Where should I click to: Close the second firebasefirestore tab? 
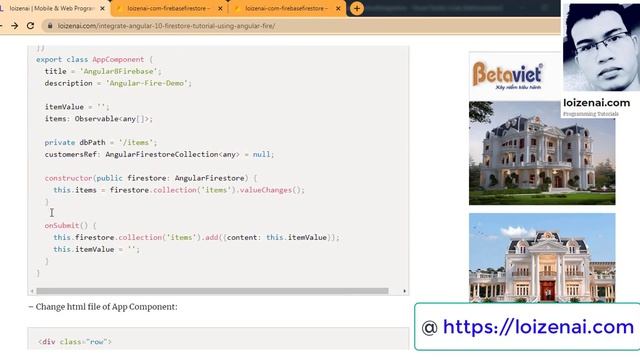click(338, 8)
